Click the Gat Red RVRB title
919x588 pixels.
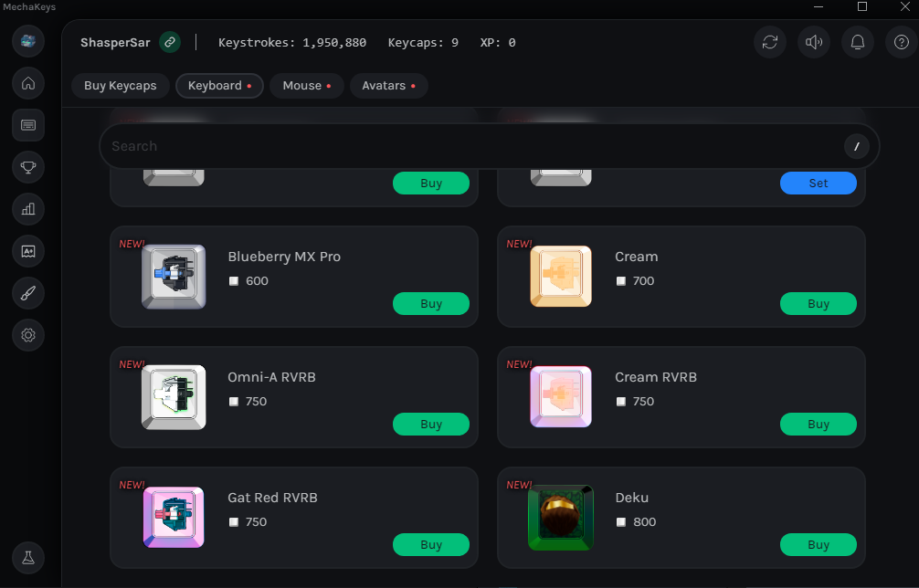[x=272, y=498]
